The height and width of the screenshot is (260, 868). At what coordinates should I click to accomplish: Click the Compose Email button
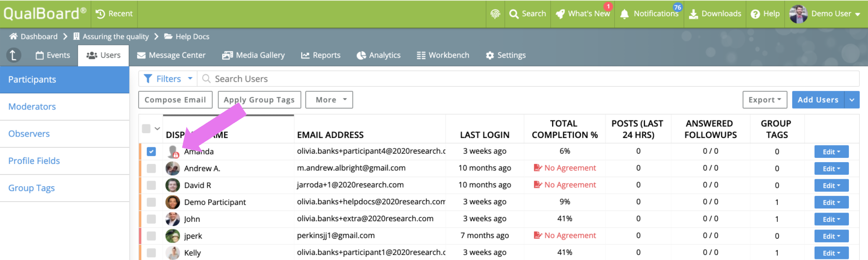click(x=175, y=100)
